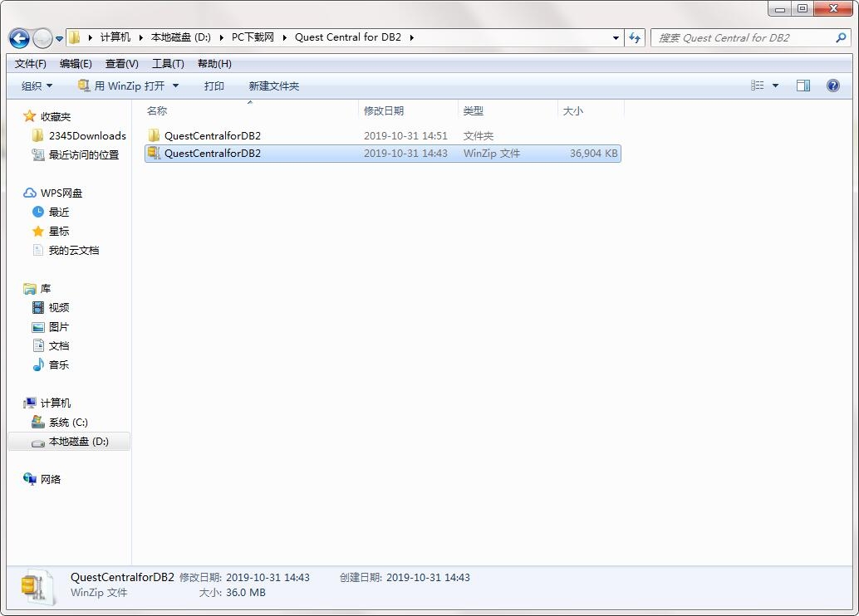This screenshot has width=859, height=616.
Task: Select 计算机 in the navigation pane
Action: (x=47, y=403)
